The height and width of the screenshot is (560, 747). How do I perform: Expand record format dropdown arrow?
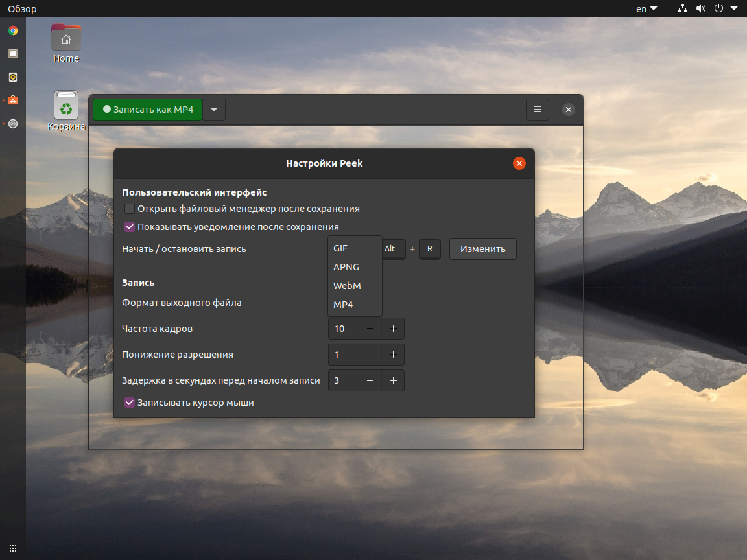click(214, 110)
